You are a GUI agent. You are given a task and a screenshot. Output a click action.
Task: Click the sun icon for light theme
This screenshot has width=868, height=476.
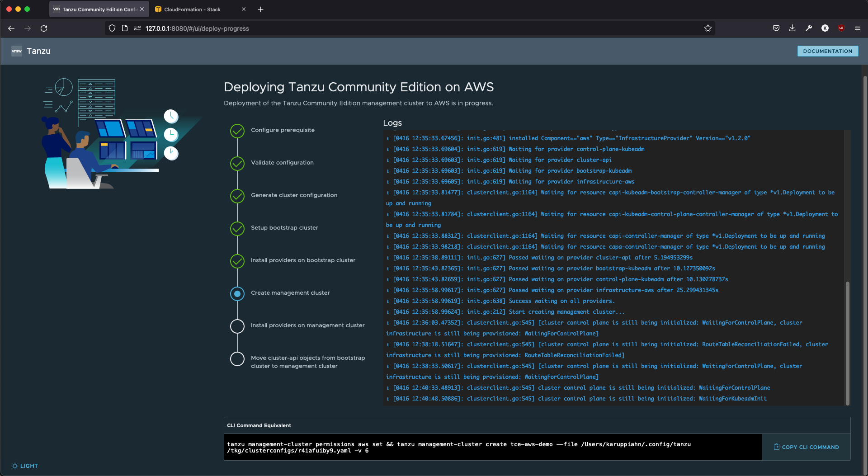tap(15, 466)
